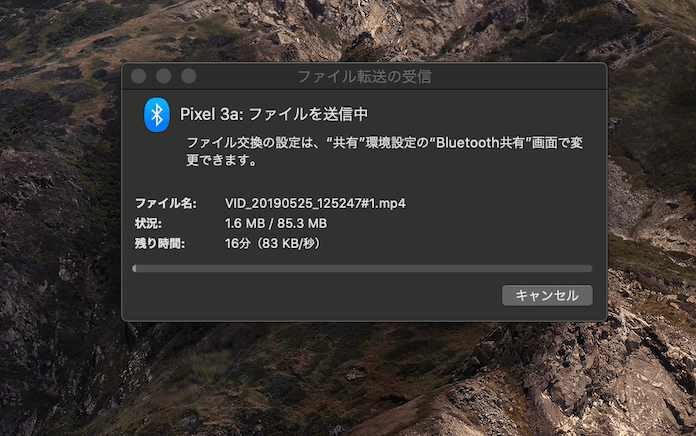The image size is (696, 436).
Task: Click the filled start of the progress bar
Action: pyautogui.click(x=134, y=268)
